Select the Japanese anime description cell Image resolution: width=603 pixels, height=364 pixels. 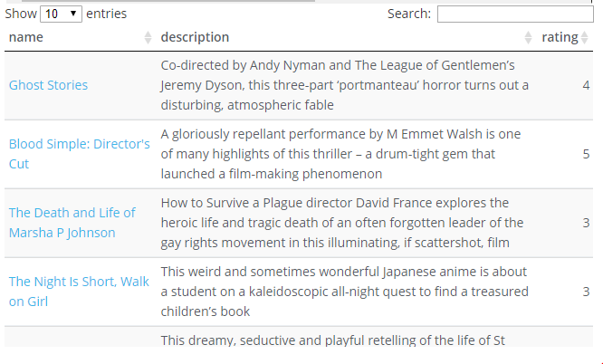[x=344, y=292]
